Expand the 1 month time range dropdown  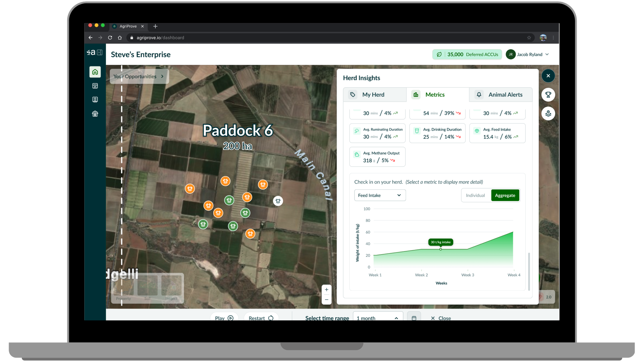click(x=378, y=318)
